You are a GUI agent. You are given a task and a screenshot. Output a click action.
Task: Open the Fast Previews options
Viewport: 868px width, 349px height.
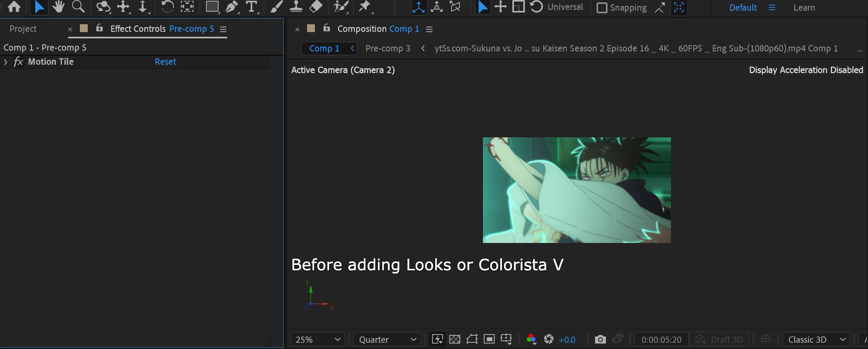click(437, 339)
